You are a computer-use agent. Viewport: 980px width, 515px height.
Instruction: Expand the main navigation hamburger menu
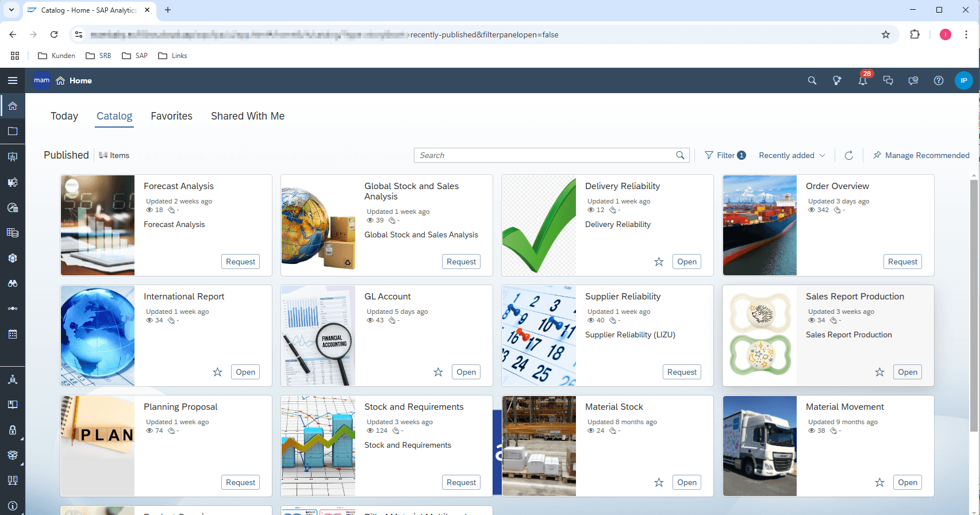13,80
